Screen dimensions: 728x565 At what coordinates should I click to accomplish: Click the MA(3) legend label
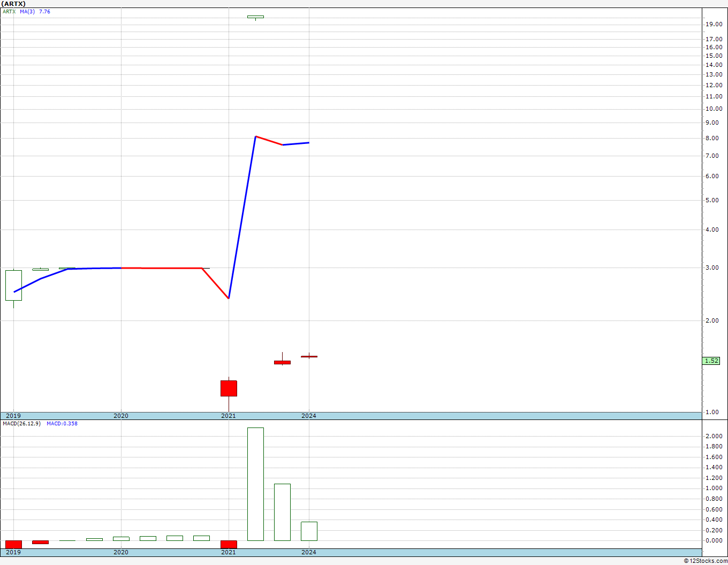pos(27,11)
